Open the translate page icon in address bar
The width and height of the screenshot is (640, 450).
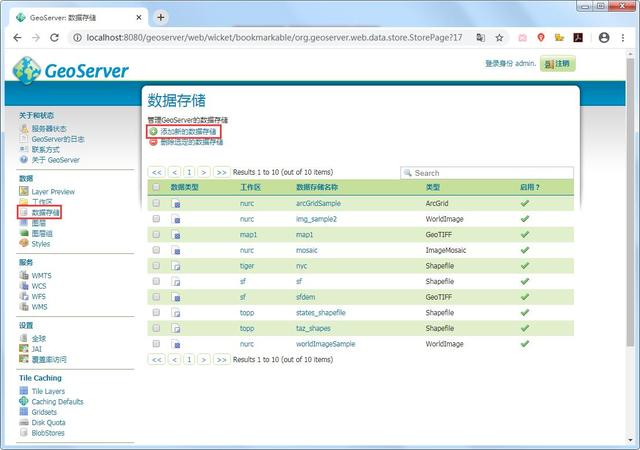point(480,38)
